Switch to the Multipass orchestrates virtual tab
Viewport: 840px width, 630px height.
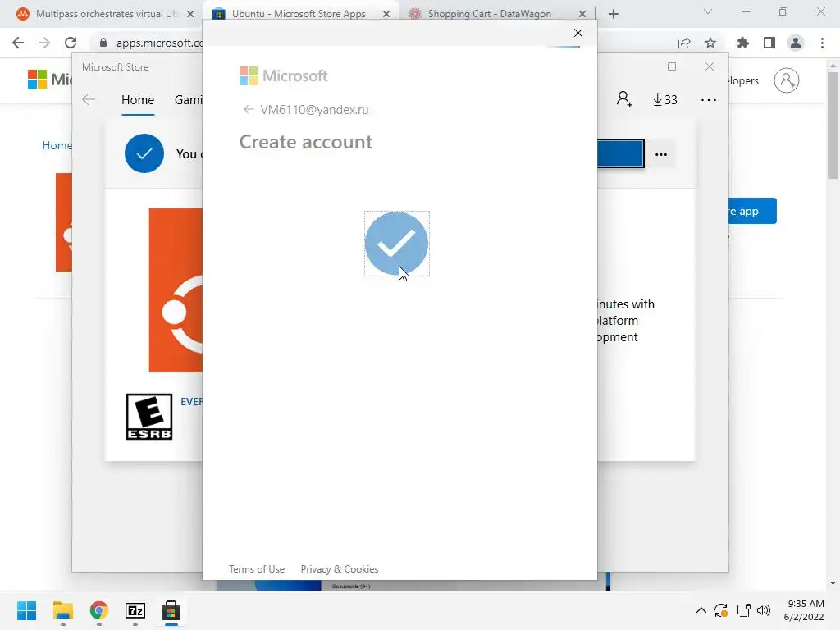(x=106, y=14)
